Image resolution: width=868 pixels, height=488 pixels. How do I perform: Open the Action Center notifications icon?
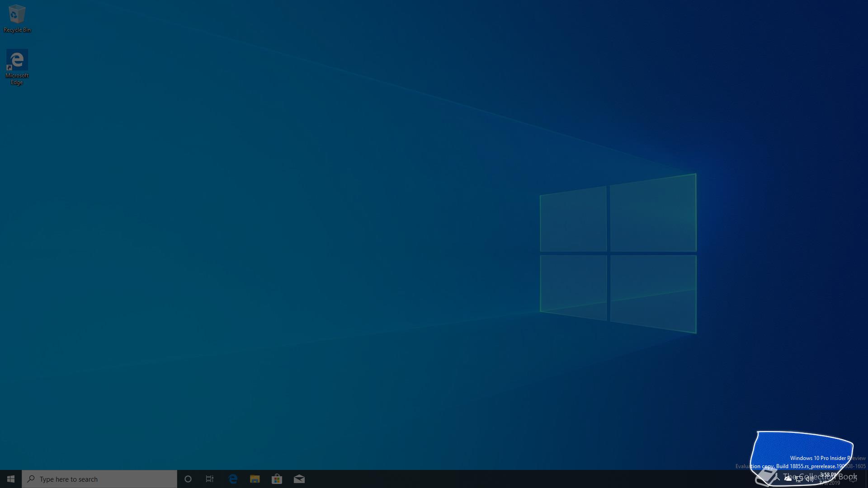[853, 479]
